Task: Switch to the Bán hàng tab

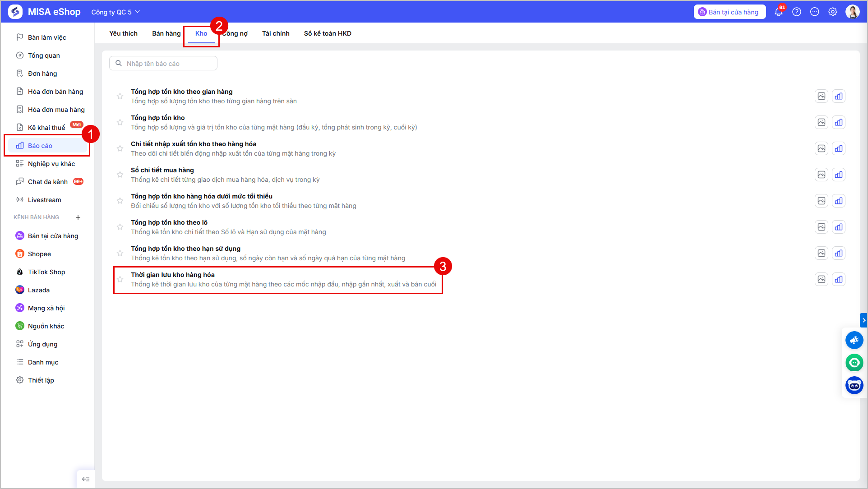Action: tap(166, 33)
